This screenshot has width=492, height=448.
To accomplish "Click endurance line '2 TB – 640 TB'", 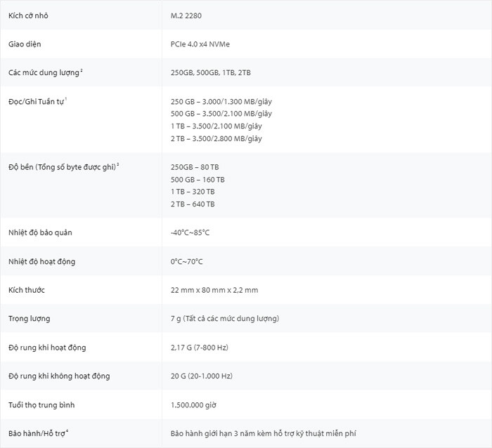I will click(193, 204).
